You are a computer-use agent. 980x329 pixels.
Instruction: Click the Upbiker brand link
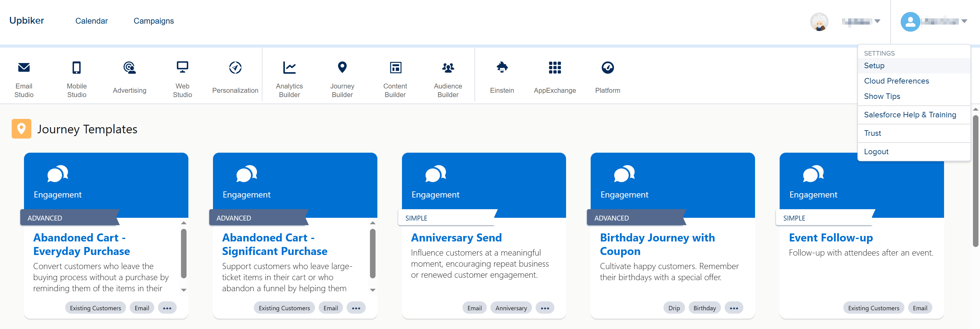pyautogui.click(x=27, y=21)
